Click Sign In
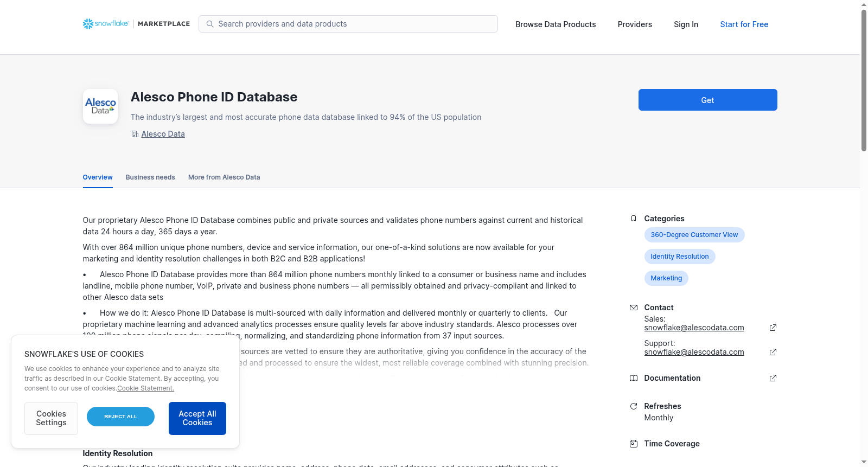 click(686, 24)
